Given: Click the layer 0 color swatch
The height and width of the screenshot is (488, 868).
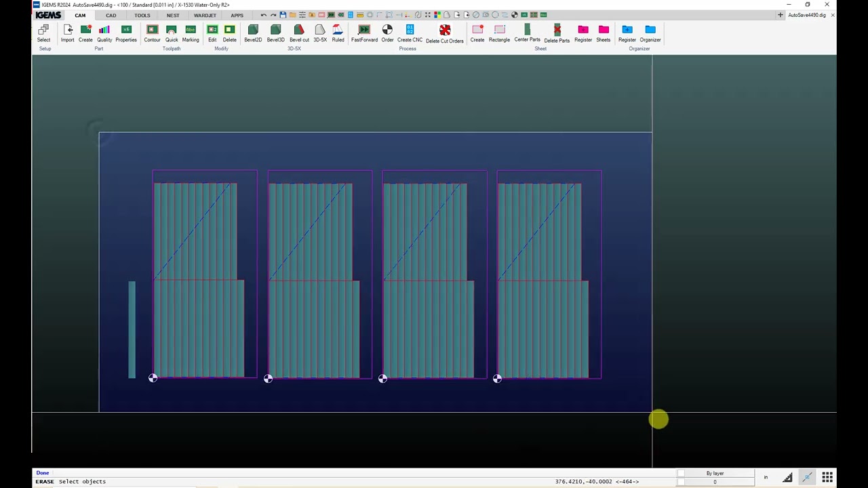Looking at the screenshot, I should pyautogui.click(x=681, y=482).
